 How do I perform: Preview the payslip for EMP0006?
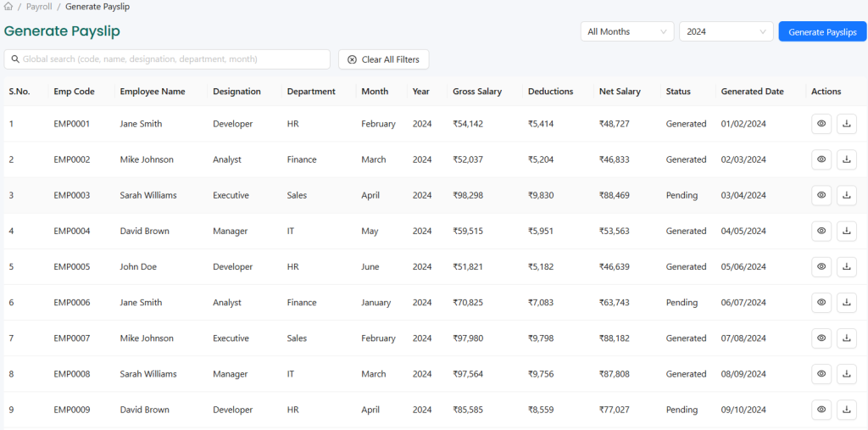[821, 303]
